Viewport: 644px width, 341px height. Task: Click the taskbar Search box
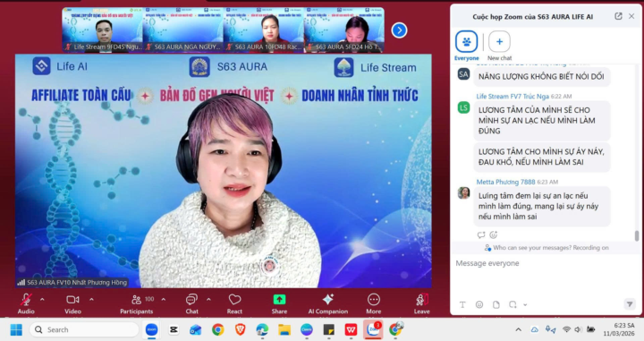[x=85, y=329]
